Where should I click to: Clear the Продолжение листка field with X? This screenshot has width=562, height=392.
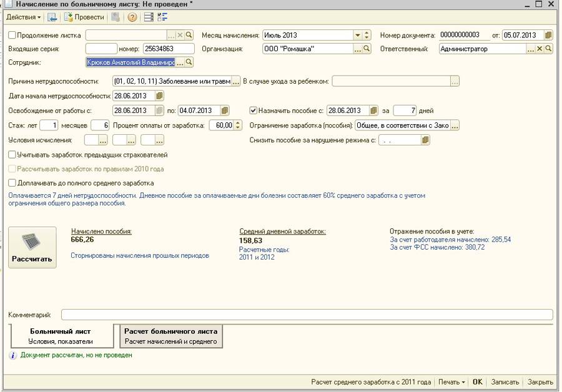(x=180, y=35)
